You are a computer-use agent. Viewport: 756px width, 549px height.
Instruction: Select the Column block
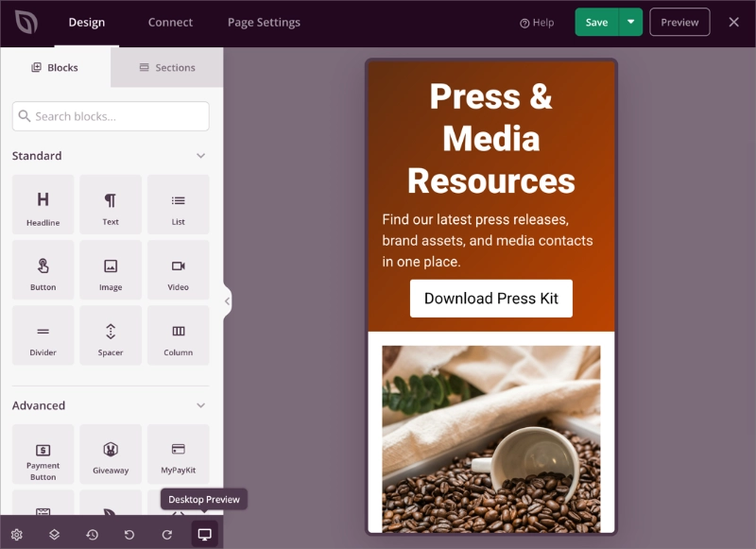click(x=179, y=335)
